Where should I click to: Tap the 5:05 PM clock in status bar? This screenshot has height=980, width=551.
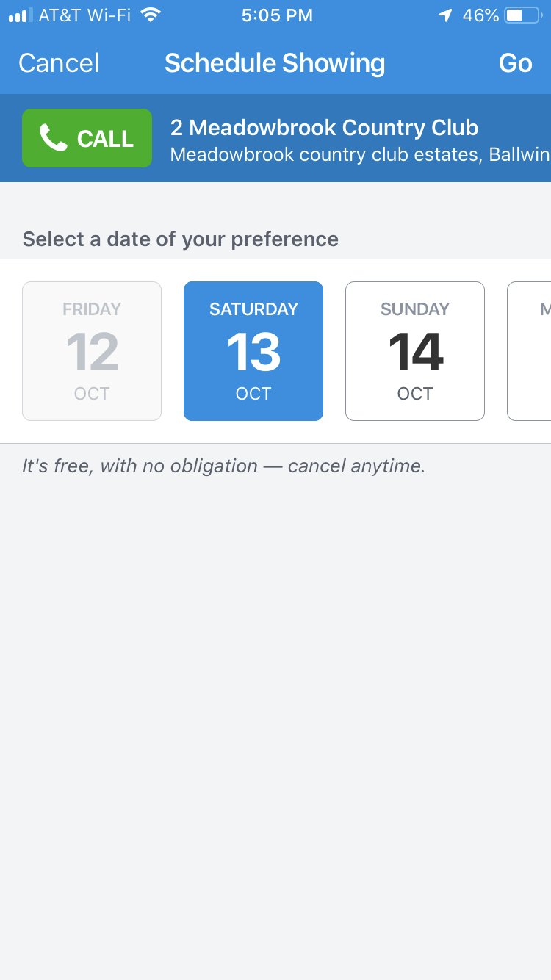pos(277,15)
